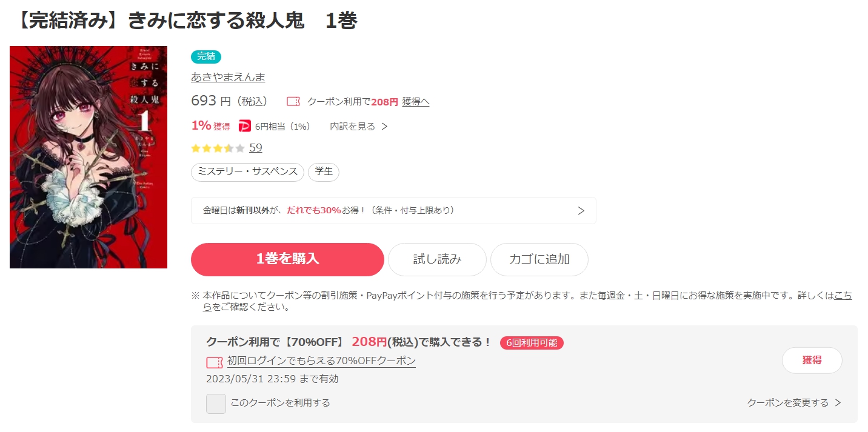Click the 2023/05/31 23:59 まで有効 expiry text
The image size is (868, 432).
point(272,379)
